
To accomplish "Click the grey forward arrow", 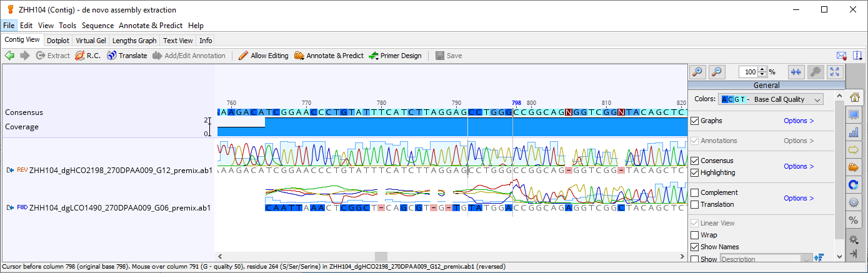I will pos(25,56).
